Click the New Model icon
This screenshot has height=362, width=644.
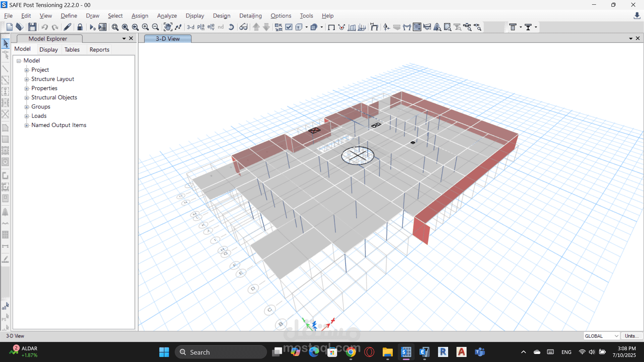9,27
